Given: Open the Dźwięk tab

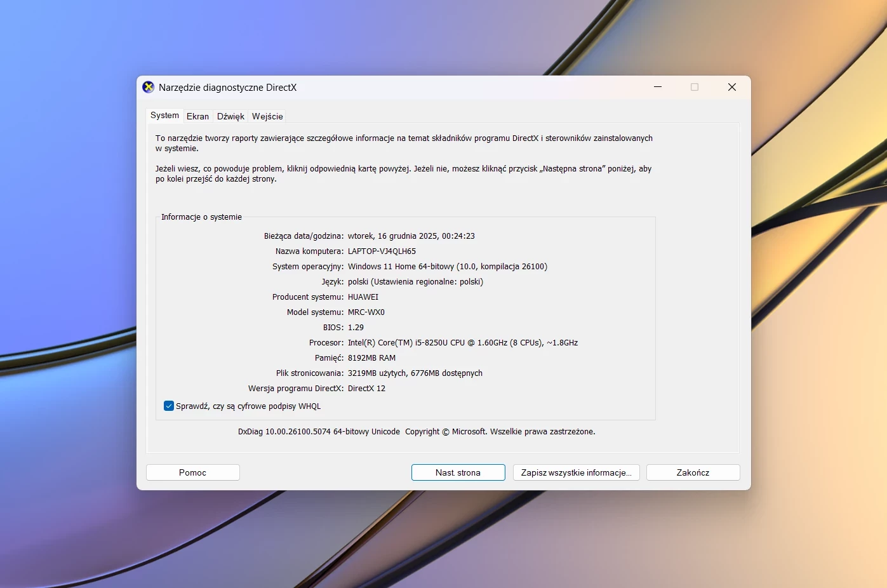Looking at the screenshot, I should click(230, 116).
